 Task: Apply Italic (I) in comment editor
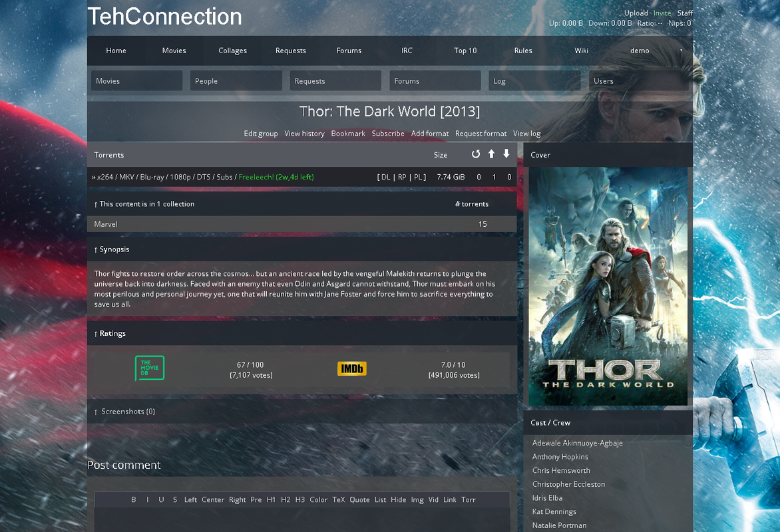[147, 499]
